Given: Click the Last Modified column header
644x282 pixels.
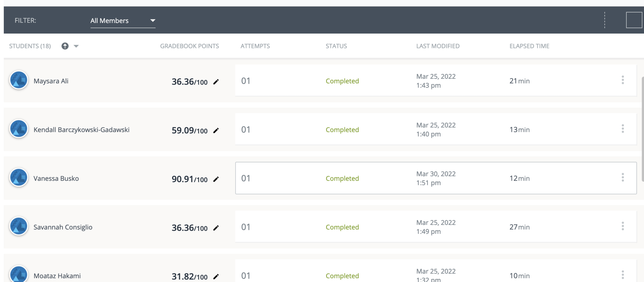Looking at the screenshot, I should click(x=438, y=46).
